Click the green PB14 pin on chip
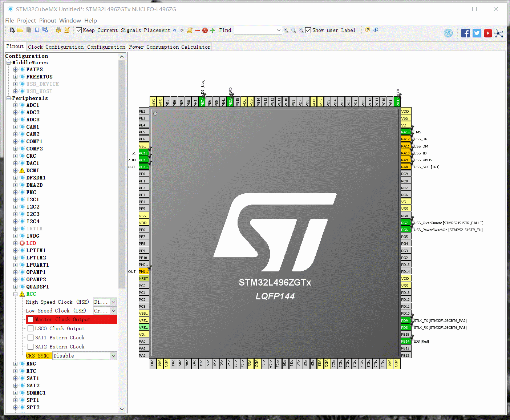 pyautogui.click(x=405, y=341)
